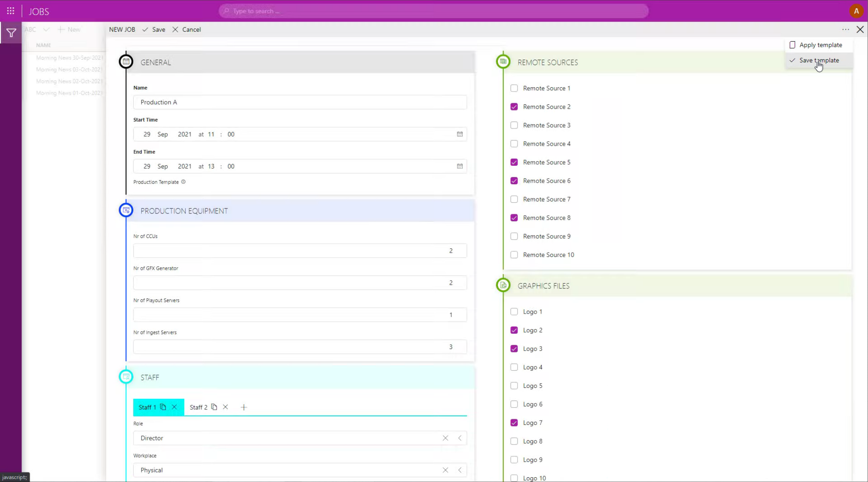
Task: Open Morning News 01-Oct-2021 job
Action: (x=70, y=93)
